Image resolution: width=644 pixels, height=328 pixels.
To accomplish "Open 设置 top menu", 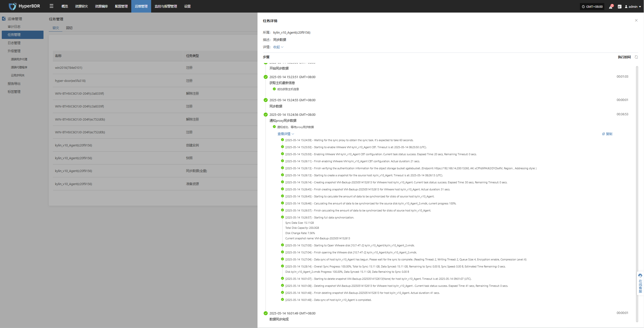I will point(187,6).
